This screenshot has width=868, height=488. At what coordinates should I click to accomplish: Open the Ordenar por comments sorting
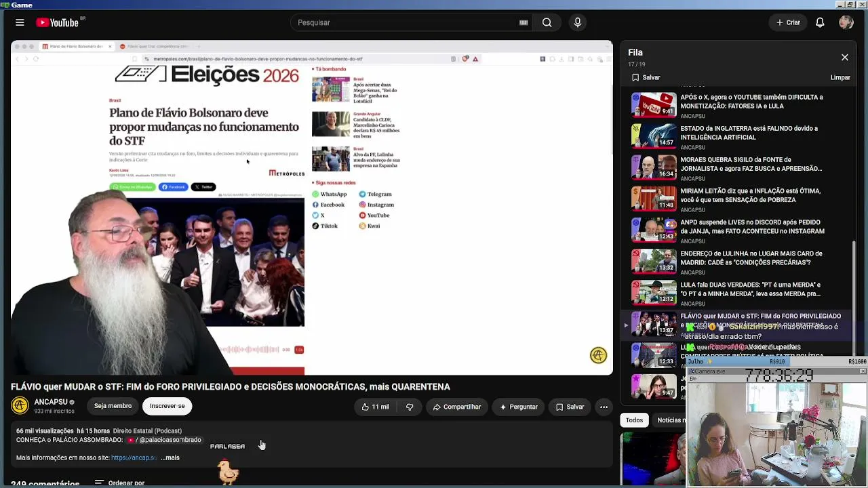point(119,483)
